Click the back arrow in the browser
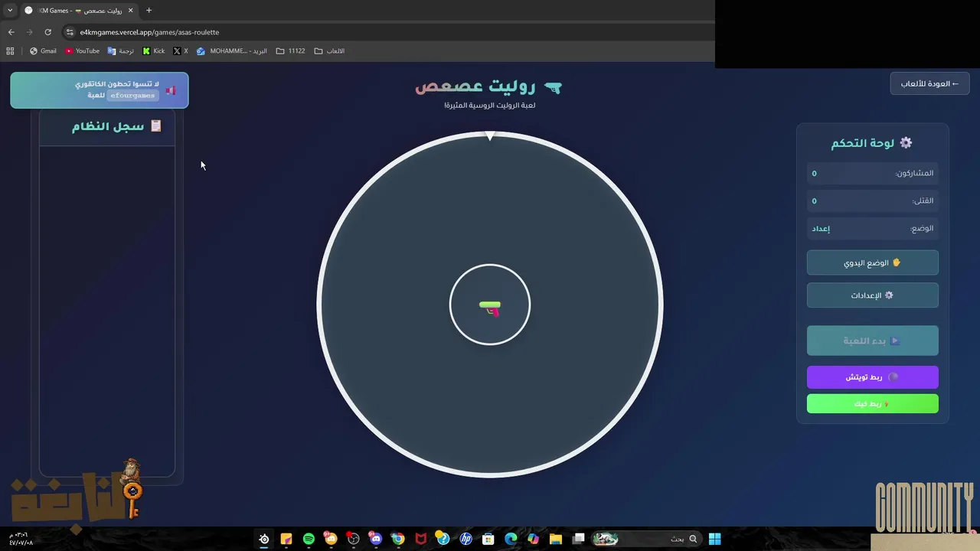The height and width of the screenshot is (551, 980). pyautogui.click(x=11, y=32)
